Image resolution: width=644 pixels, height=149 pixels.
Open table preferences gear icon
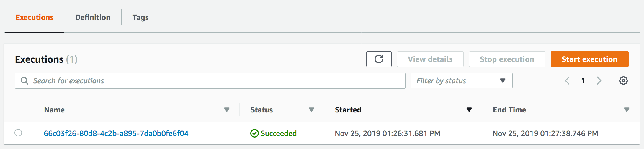coord(623,80)
